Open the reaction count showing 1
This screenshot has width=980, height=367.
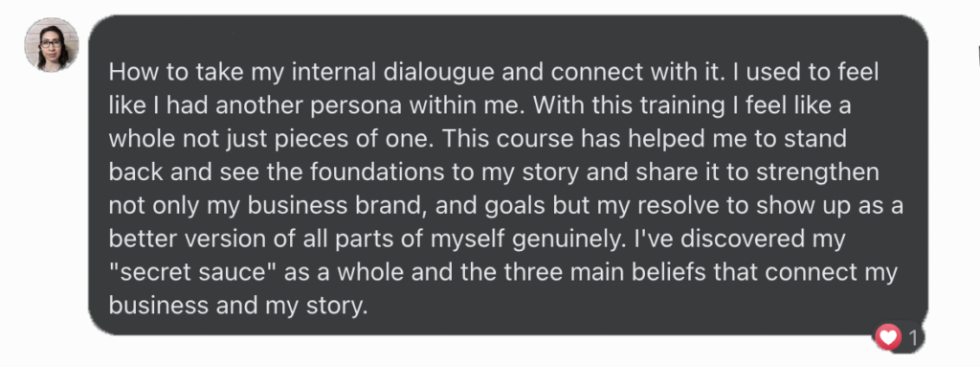(x=912, y=339)
